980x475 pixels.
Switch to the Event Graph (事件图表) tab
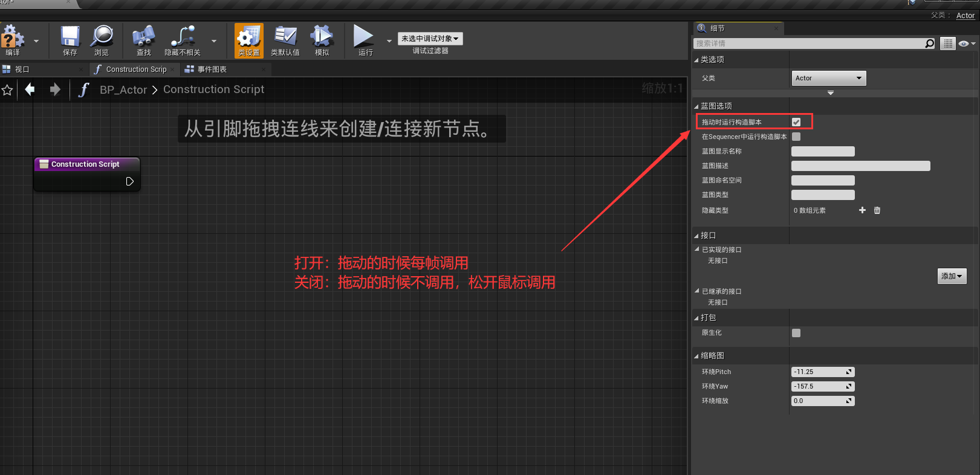(x=212, y=69)
